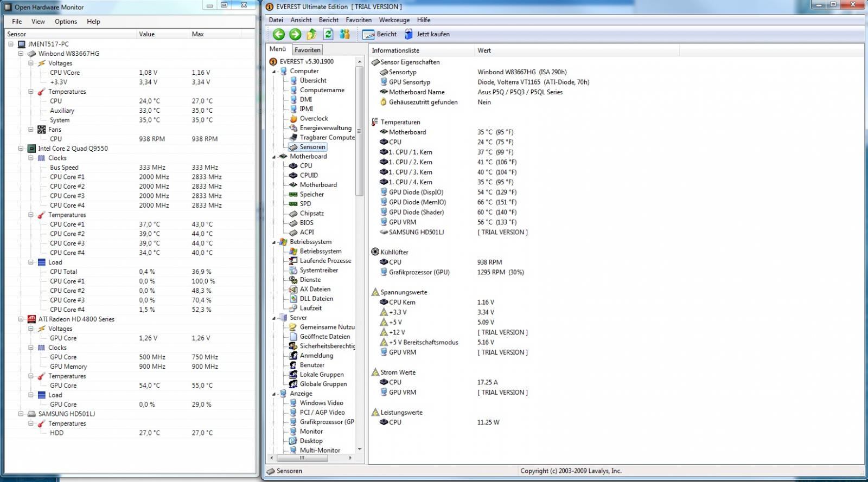Collapse the ATI Radeon HD 4800 Series node
Viewport: 868px width, 482px height.
21,319
